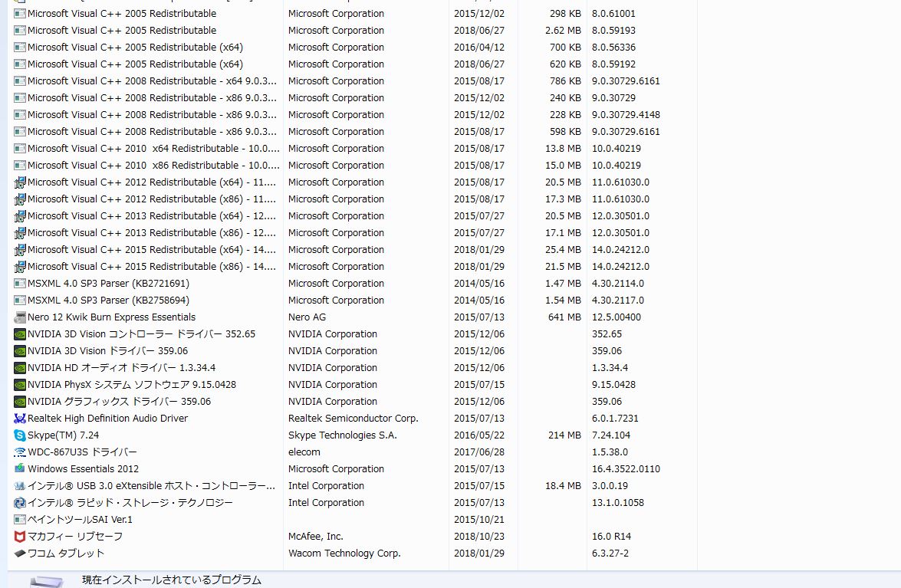Click the version value 6.3.27-2
The width and height of the screenshot is (901, 588).
coord(610,554)
